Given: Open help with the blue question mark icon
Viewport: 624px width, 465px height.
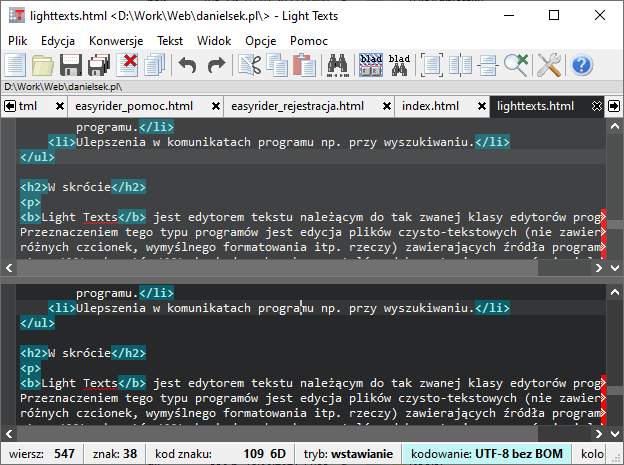Looking at the screenshot, I should 582,65.
